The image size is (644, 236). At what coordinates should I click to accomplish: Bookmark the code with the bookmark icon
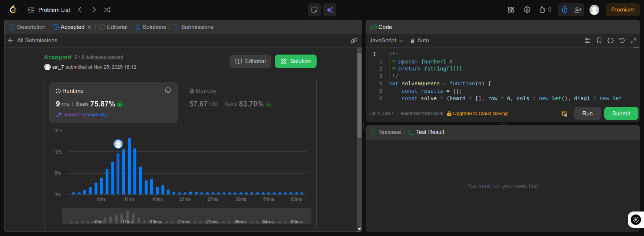coord(599,40)
